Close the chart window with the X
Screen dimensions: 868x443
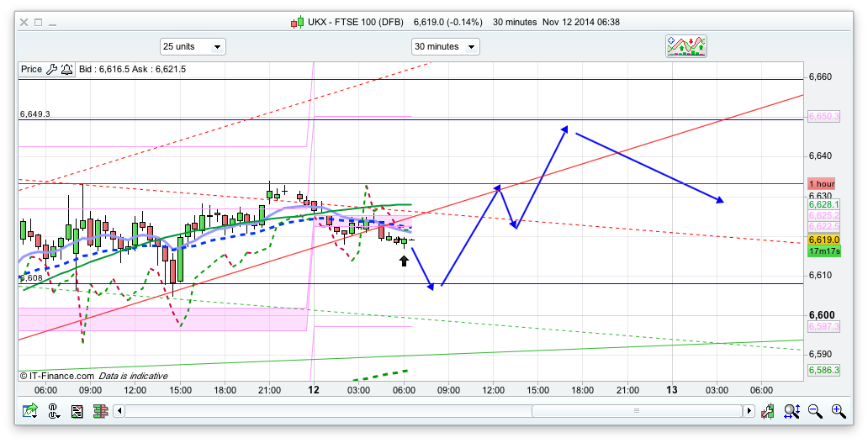pyautogui.click(x=24, y=22)
